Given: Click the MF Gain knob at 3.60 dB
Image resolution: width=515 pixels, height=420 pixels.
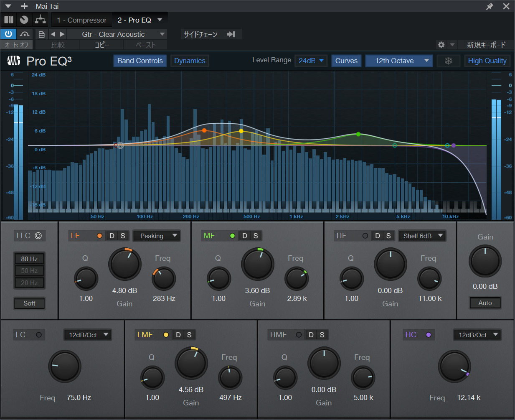Looking at the screenshot, I should coord(258,264).
